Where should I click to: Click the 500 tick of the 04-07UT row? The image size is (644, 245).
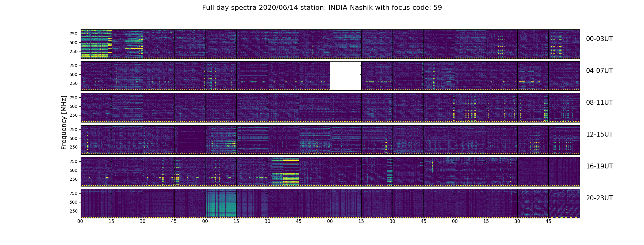coord(74,74)
